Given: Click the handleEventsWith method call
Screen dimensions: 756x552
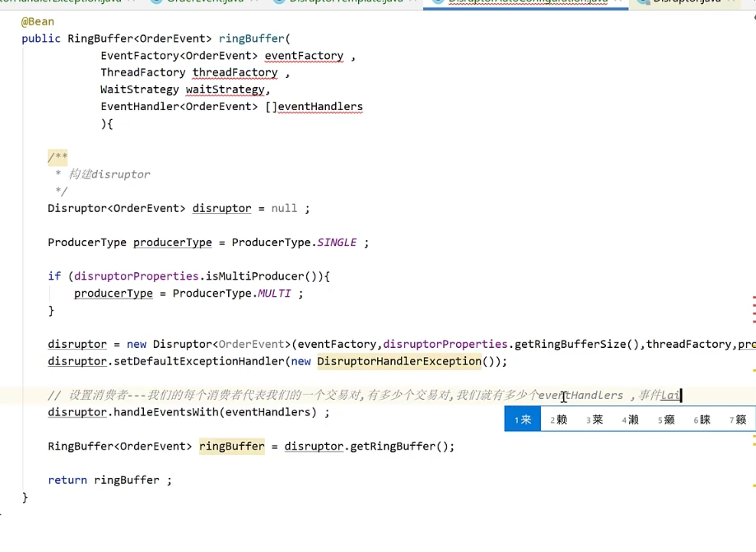Looking at the screenshot, I should point(166,412).
